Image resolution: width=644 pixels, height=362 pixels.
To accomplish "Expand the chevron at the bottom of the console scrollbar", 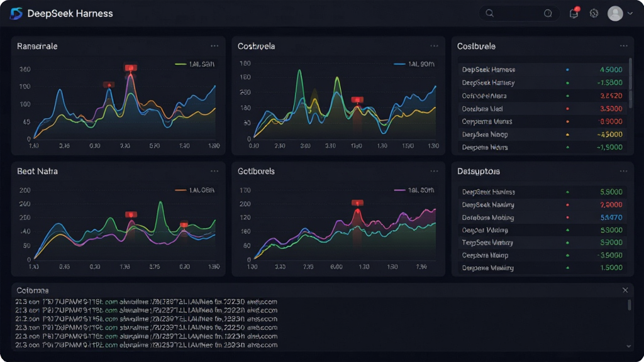I will (x=629, y=346).
